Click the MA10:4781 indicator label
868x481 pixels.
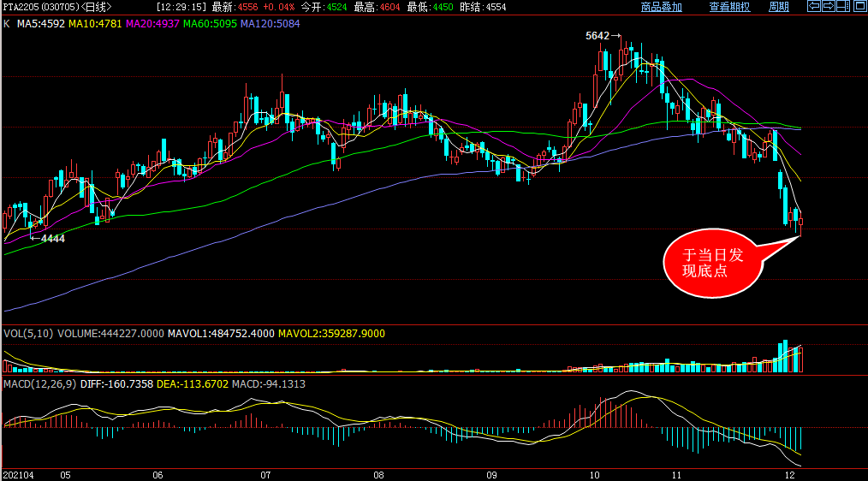point(95,24)
